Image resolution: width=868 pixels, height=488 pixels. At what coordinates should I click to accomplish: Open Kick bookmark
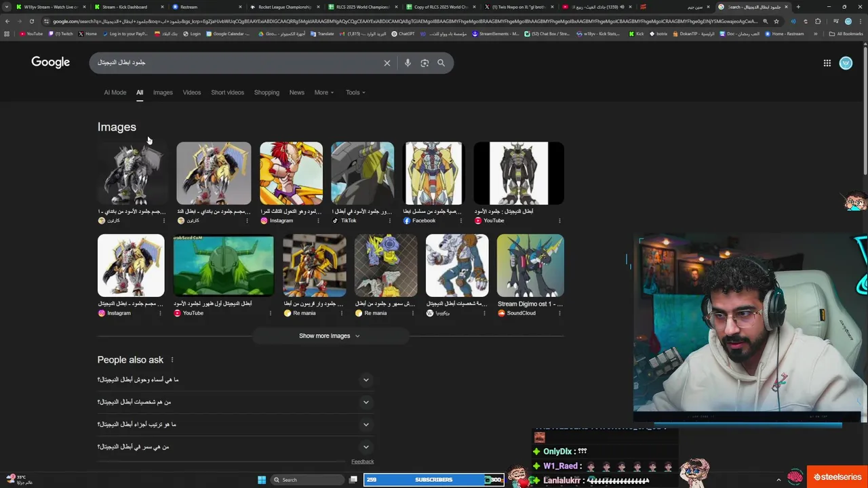click(x=636, y=33)
